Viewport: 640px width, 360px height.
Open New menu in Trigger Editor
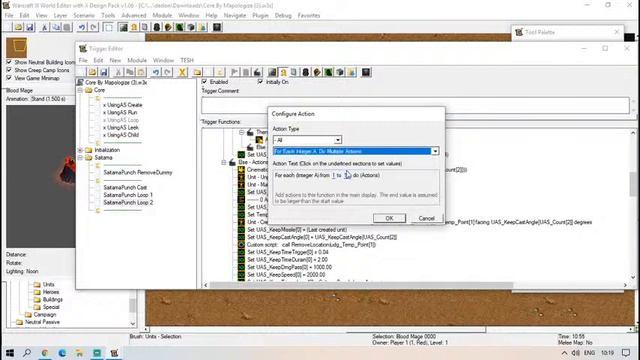click(115, 60)
